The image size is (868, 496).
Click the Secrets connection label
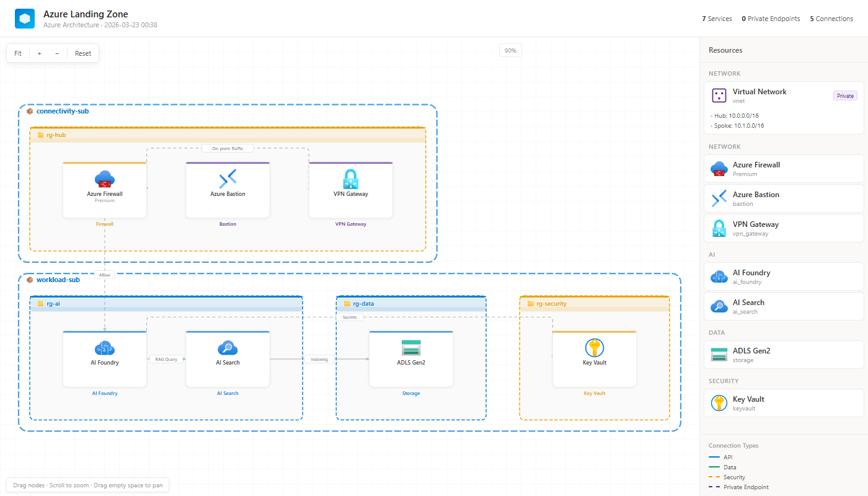350,317
